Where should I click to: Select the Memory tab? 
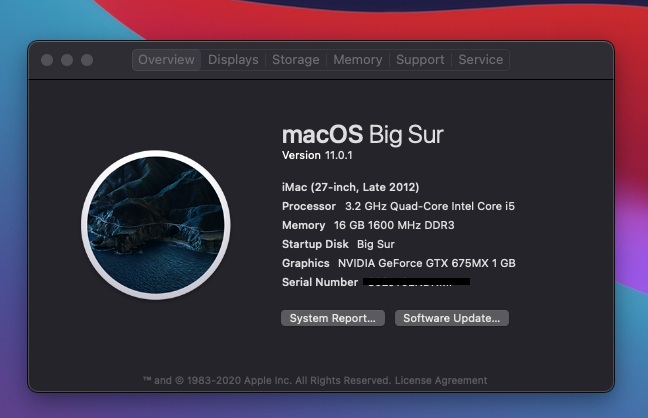357,60
